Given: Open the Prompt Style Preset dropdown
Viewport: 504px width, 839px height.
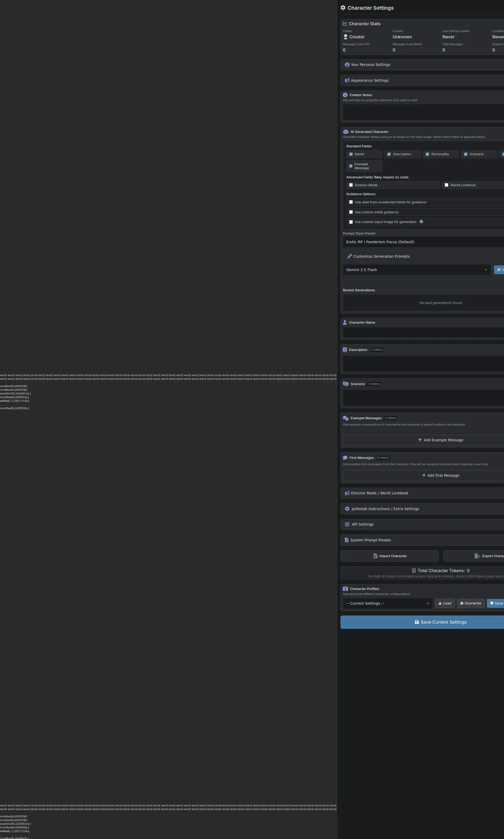Looking at the screenshot, I should 423,242.
